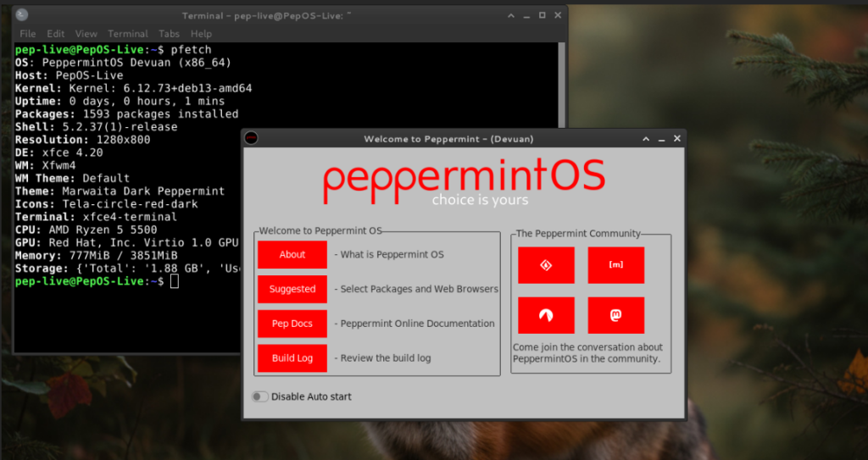
Task: Expand the View menu in Terminal
Action: 86,34
